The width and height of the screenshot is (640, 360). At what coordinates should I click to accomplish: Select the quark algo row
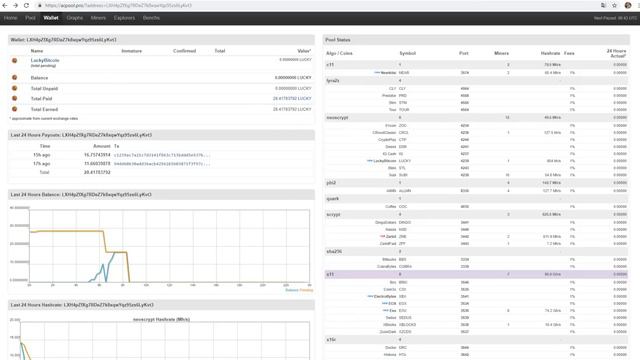point(476,199)
